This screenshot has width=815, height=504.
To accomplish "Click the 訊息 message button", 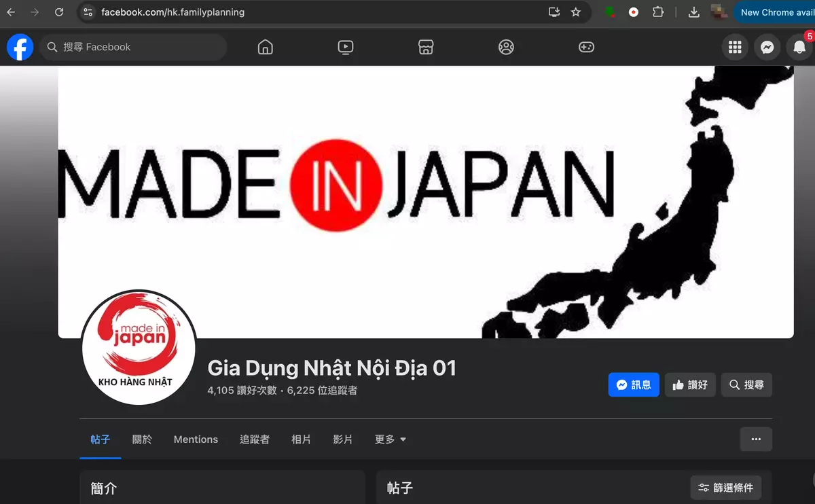I will point(634,384).
